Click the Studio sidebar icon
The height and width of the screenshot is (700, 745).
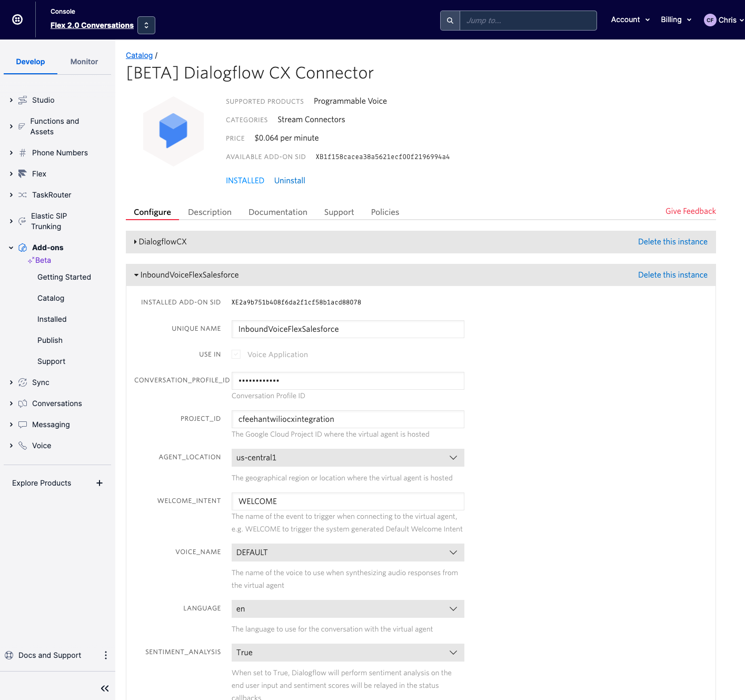pyautogui.click(x=23, y=100)
